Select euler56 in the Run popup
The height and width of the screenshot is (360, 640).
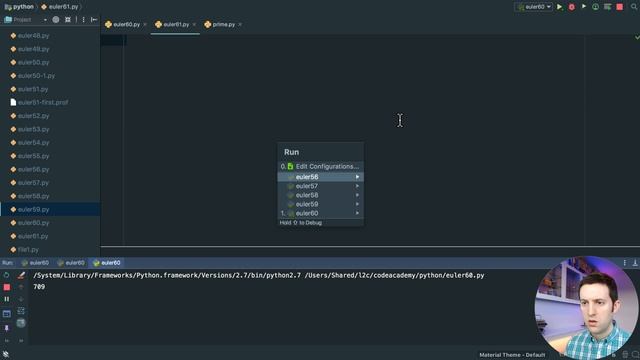point(320,177)
